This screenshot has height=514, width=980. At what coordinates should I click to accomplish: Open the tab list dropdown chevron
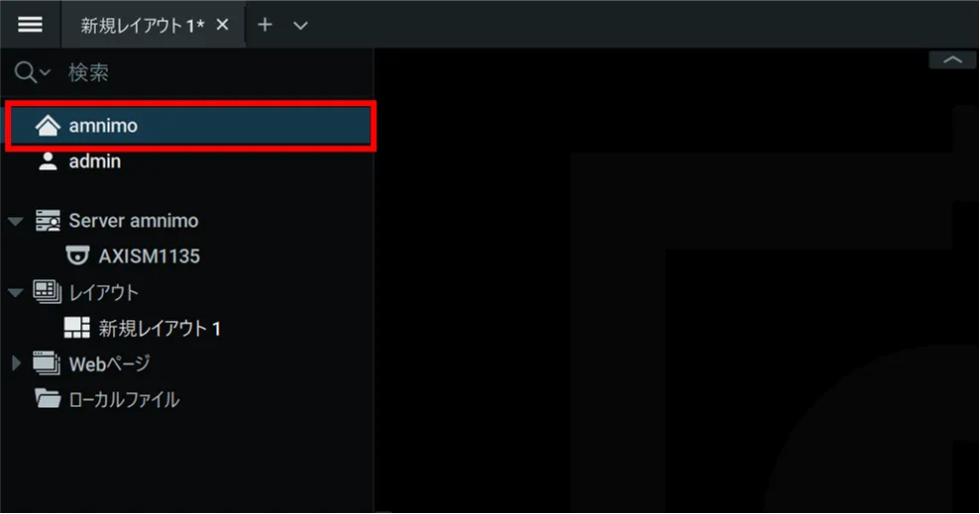coord(300,26)
